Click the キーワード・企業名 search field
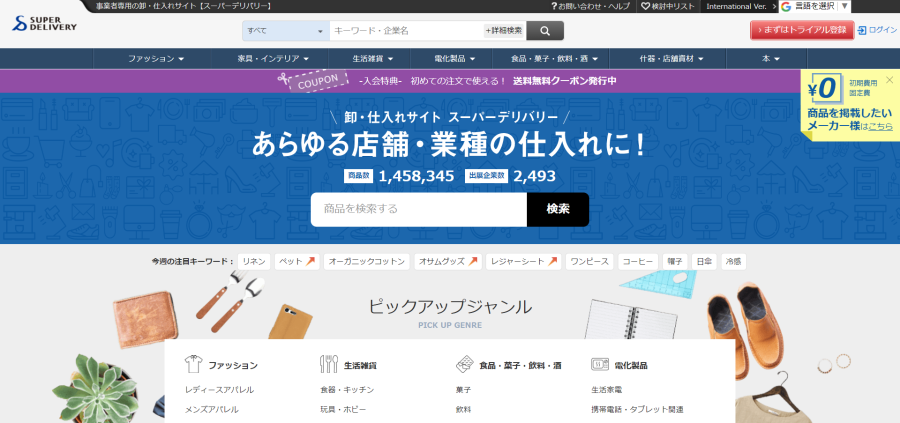The image size is (900, 423). (406, 31)
